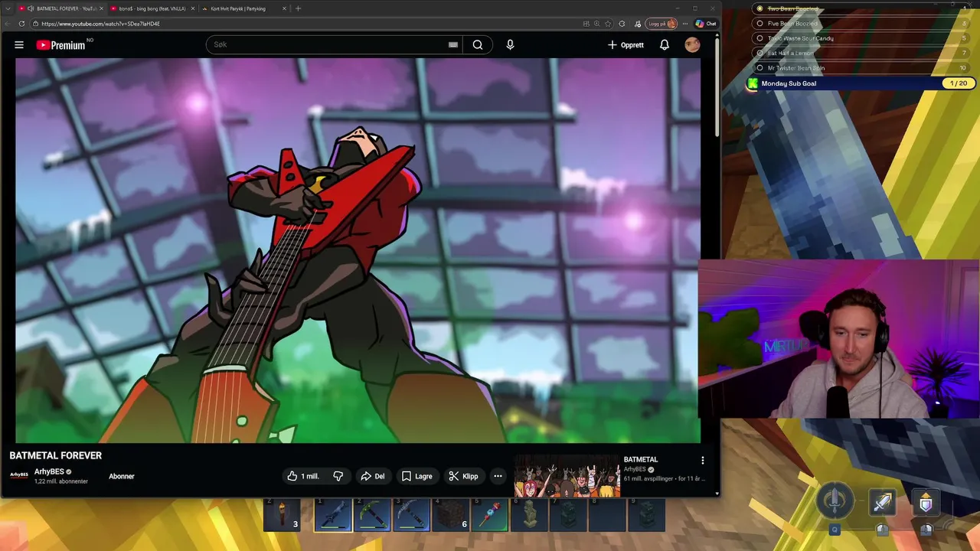
Task: Click the ArhyBES channel avatar
Action: click(19, 475)
